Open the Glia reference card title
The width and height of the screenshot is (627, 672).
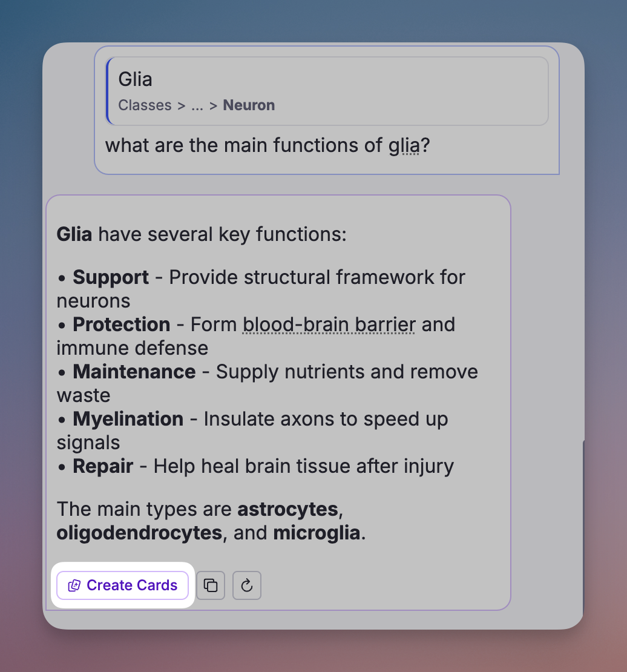pos(135,79)
